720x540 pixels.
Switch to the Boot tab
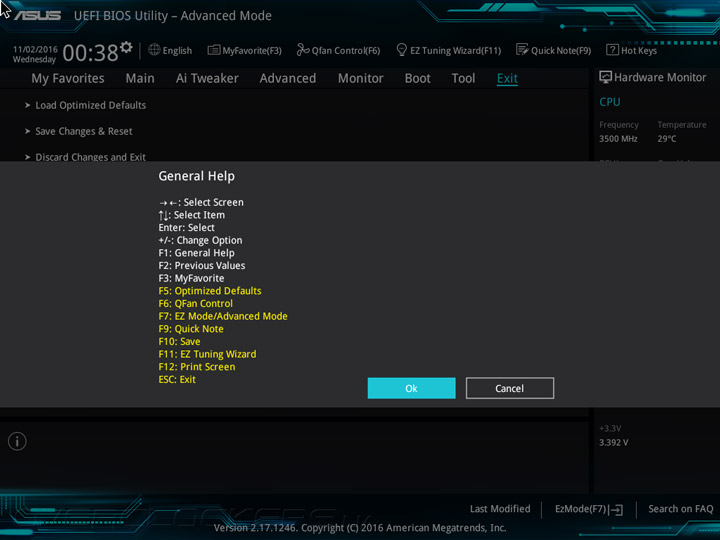pyautogui.click(x=417, y=79)
